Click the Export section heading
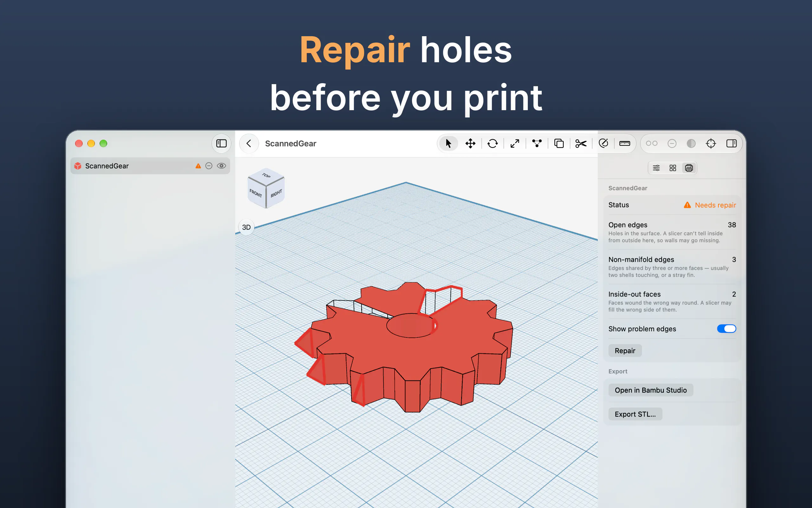 click(618, 371)
